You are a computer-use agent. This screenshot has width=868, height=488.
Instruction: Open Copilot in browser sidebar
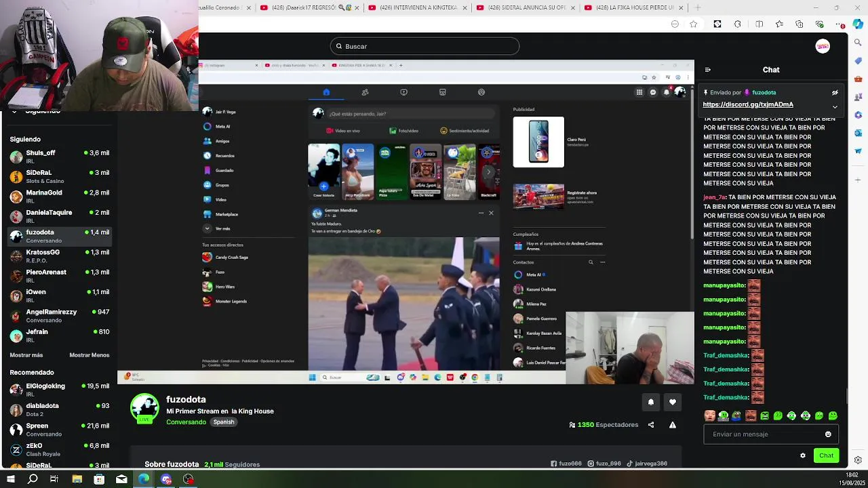pyautogui.click(x=858, y=24)
